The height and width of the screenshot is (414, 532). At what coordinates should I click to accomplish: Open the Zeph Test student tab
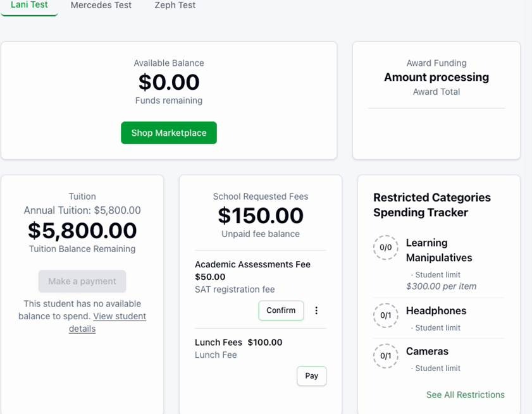(175, 5)
